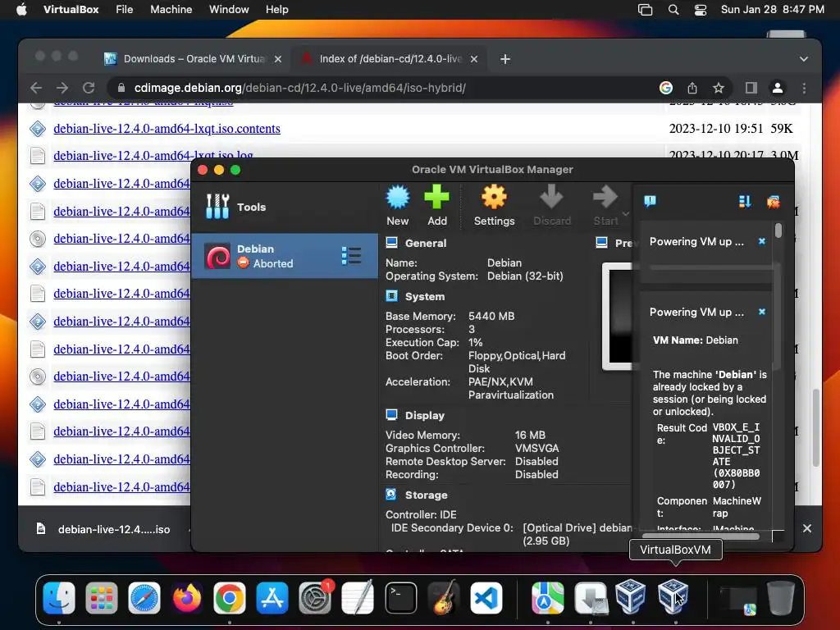Open machine Settings via the gear icon
This screenshot has height=630, width=840.
(x=494, y=197)
